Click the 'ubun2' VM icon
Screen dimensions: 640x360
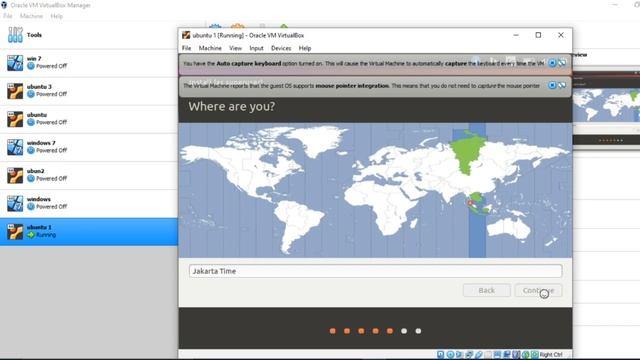click(x=15, y=175)
